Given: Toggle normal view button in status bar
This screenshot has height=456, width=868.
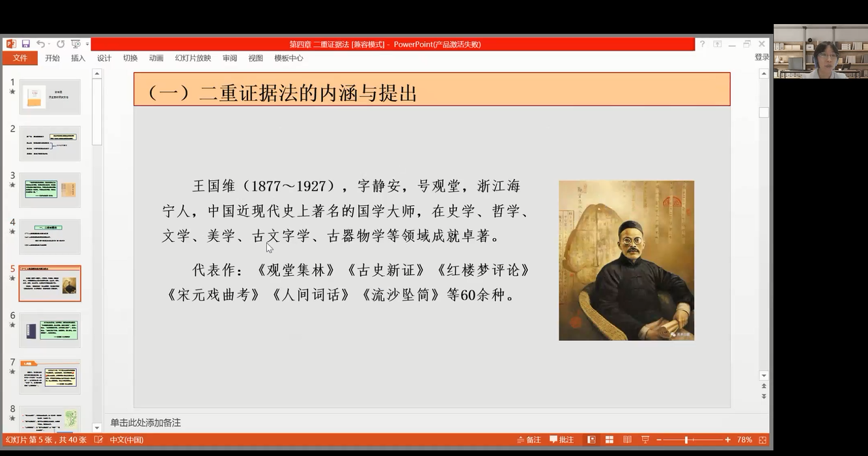Looking at the screenshot, I should tap(591, 440).
